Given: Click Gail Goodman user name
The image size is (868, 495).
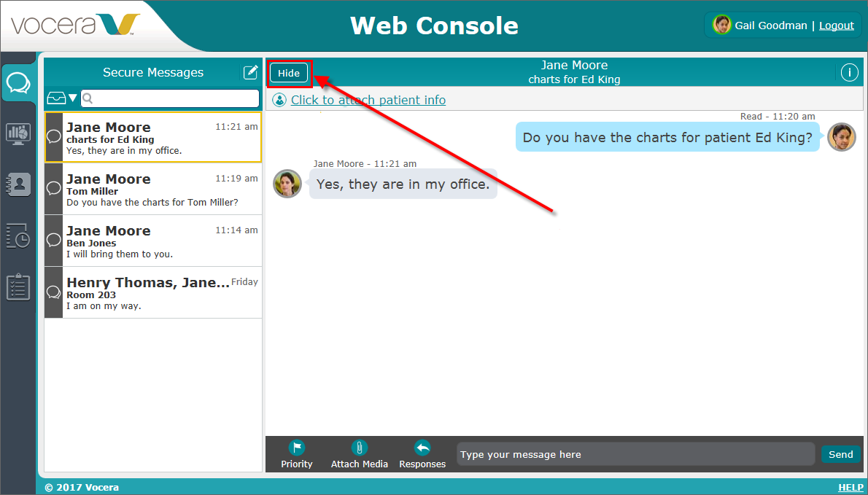Looking at the screenshot, I should tap(771, 26).
